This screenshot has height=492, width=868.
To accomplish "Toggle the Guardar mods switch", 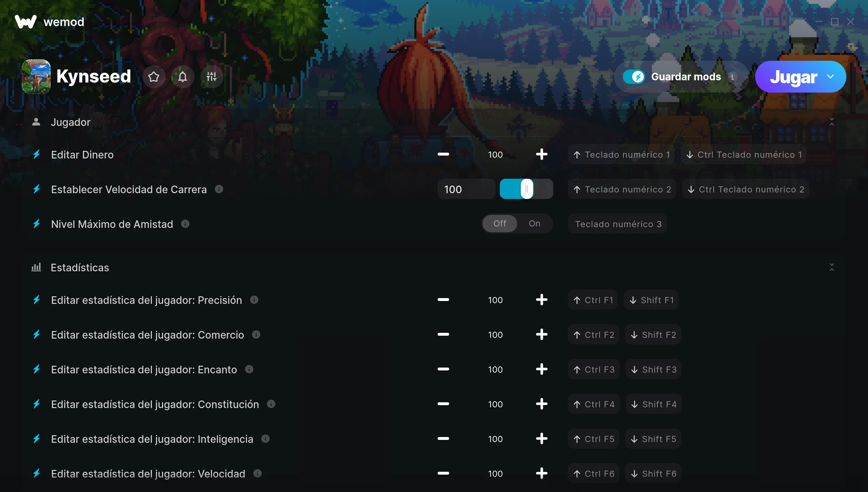I will click(x=634, y=77).
